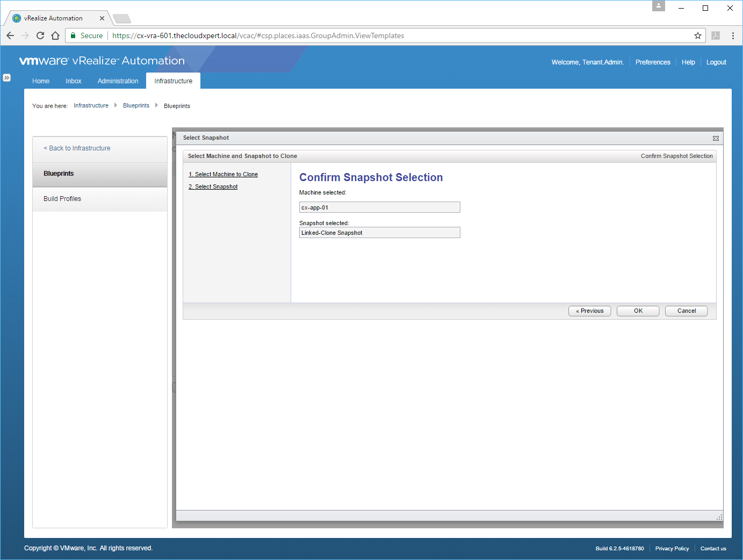Image resolution: width=743 pixels, height=560 pixels.
Task: Open the Inbox tab
Action: (x=74, y=81)
